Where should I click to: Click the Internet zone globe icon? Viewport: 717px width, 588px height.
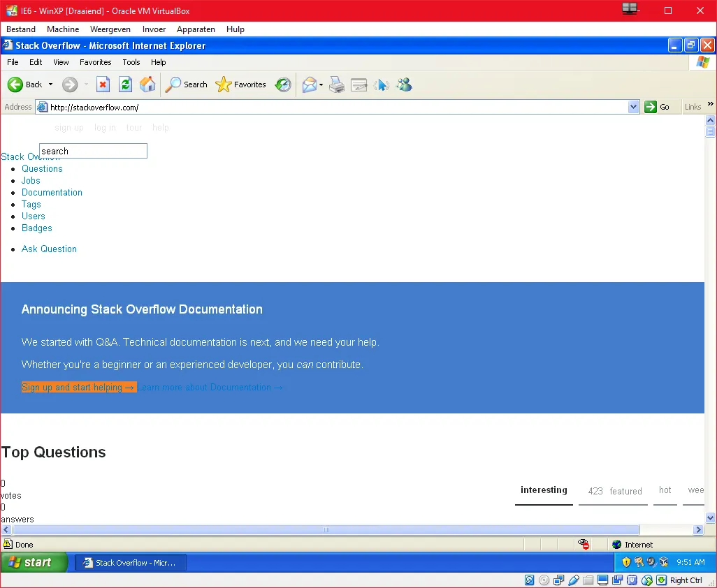(x=617, y=544)
